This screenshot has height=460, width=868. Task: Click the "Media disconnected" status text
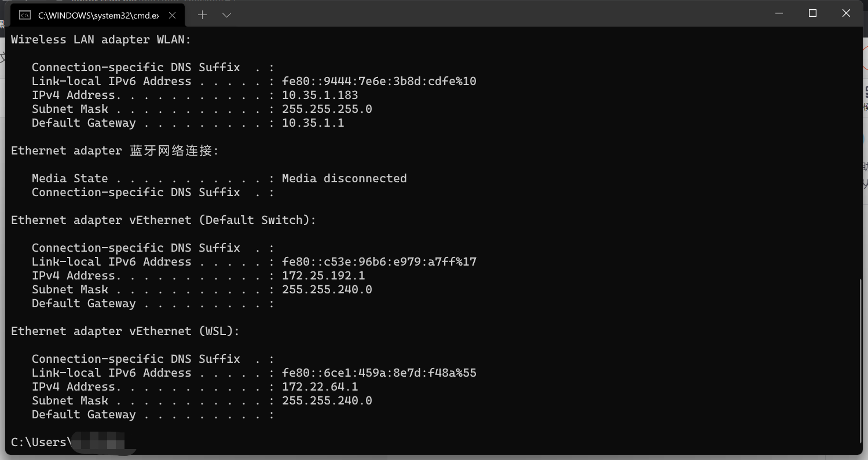click(344, 179)
